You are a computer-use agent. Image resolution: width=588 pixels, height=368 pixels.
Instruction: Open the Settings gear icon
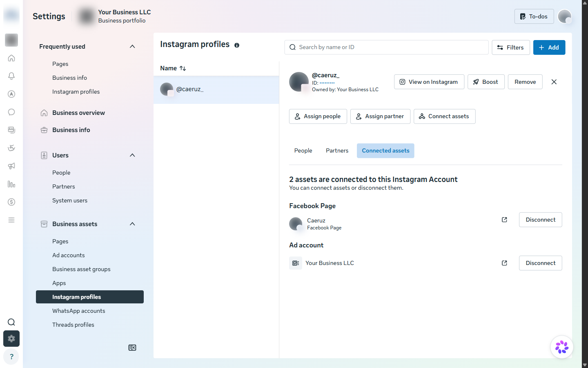pyautogui.click(x=11, y=339)
